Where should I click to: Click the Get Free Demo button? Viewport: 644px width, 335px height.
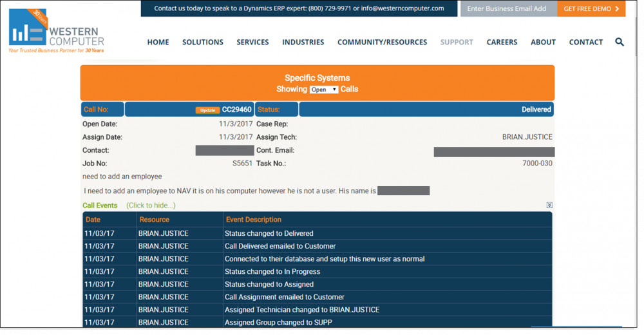pos(591,8)
